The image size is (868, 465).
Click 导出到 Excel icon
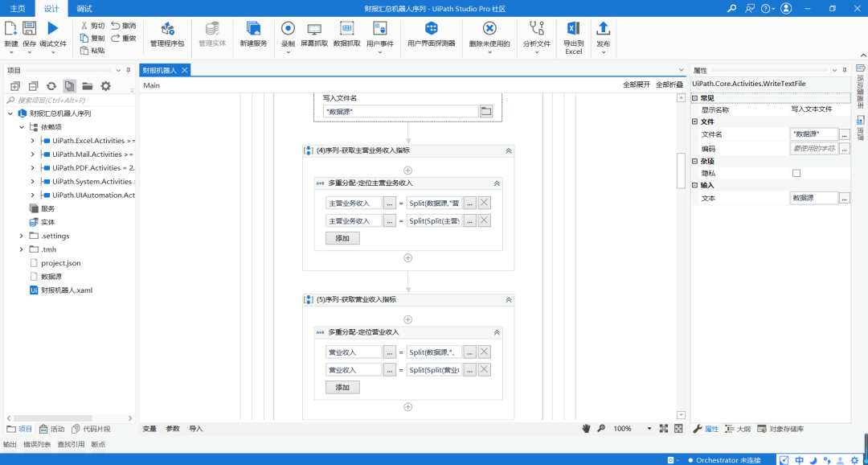(574, 29)
